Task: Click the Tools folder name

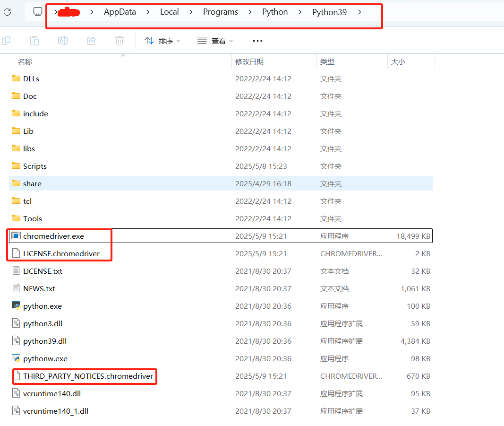Action: pyautogui.click(x=33, y=219)
